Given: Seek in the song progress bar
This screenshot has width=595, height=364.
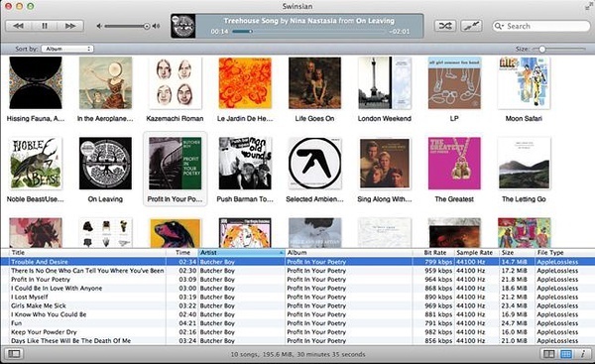Looking at the screenshot, I should coord(309,32).
